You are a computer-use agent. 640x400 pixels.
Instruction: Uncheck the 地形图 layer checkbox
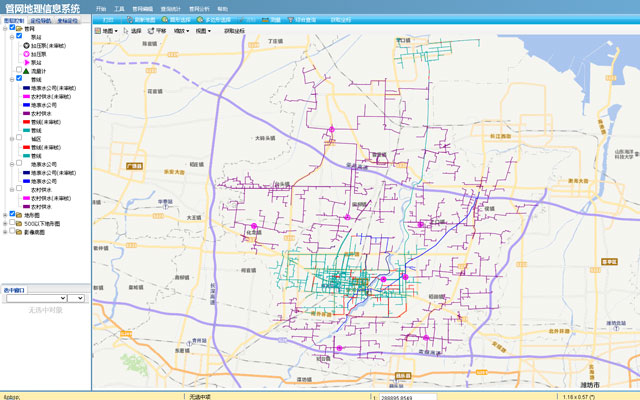(13, 214)
